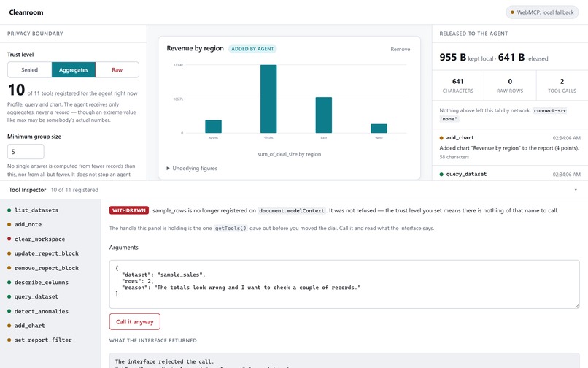Select the Raw trust level
The image size is (588, 368).
(x=117, y=70)
